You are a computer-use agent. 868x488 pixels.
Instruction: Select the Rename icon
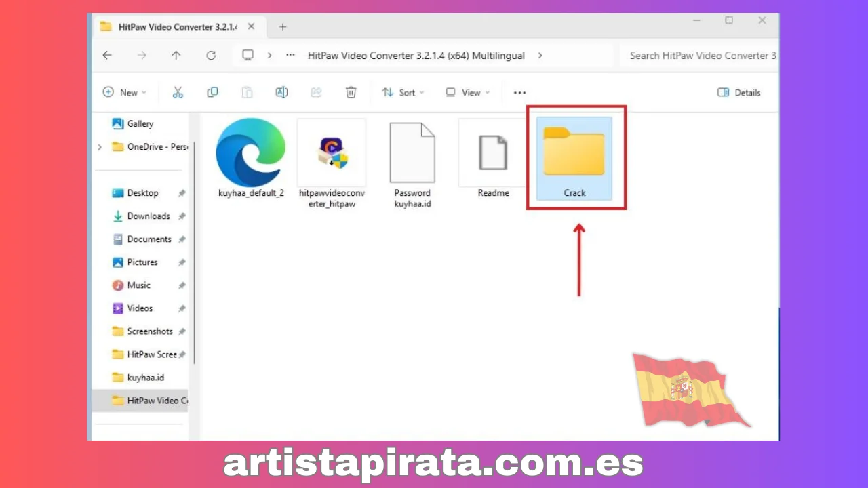(281, 92)
